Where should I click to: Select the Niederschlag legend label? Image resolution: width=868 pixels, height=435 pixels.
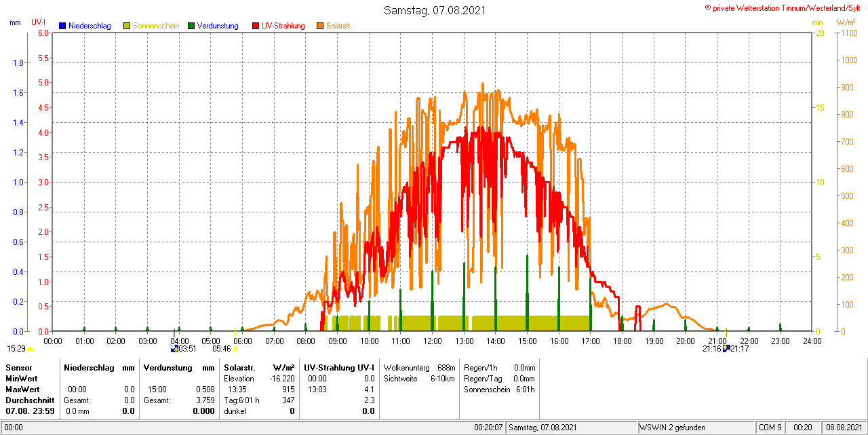click(90, 26)
